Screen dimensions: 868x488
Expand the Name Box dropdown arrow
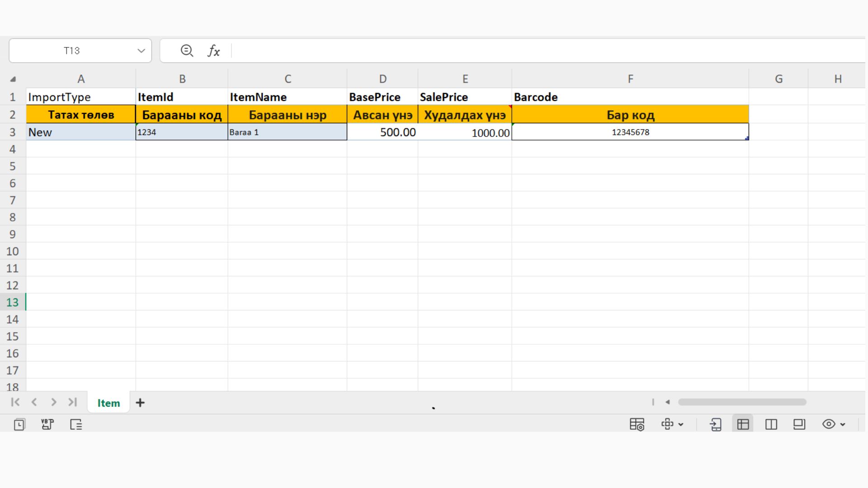tap(141, 51)
